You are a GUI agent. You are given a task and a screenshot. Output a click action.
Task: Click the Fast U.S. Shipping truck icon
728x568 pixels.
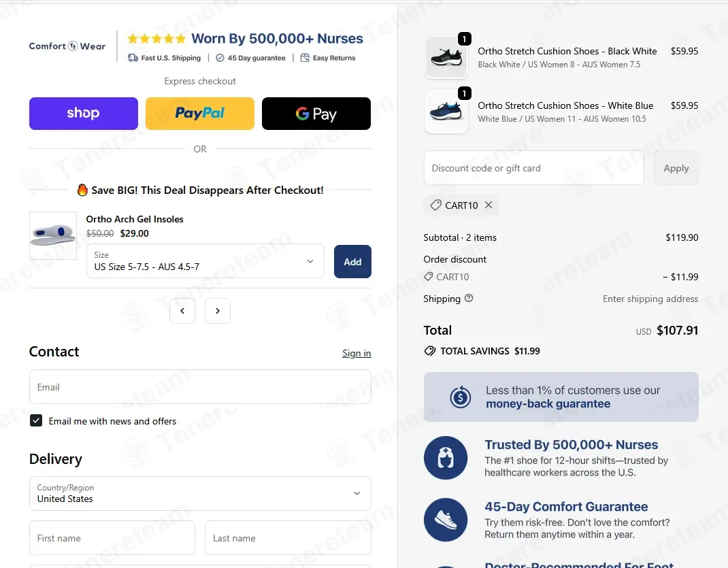pyautogui.click(x=133, y=58)
